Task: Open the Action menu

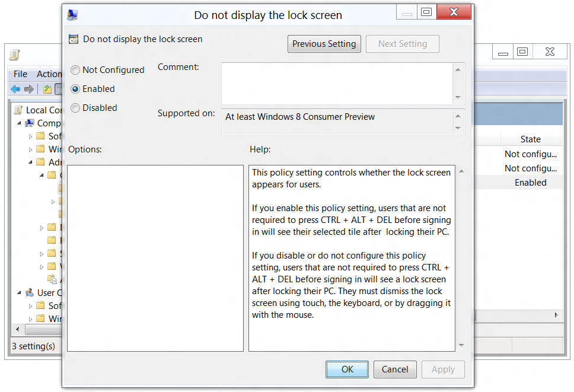Action: coord(49,74)
